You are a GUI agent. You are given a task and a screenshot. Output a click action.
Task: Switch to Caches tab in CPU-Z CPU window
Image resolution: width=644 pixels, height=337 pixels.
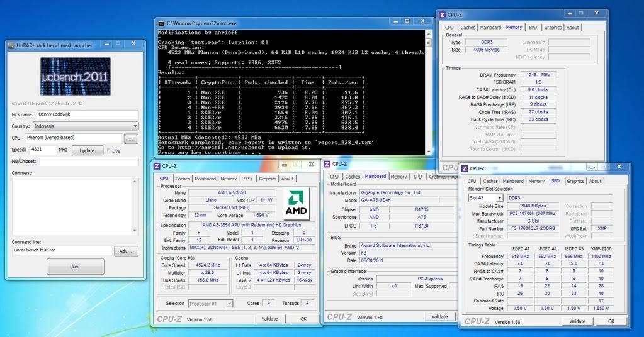pyautogui.click(x=183, y=179)
